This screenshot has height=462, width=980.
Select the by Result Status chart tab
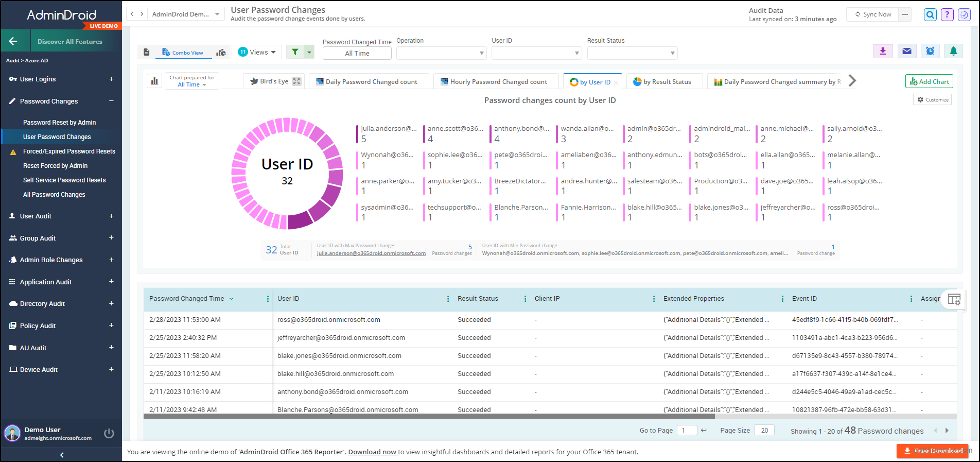coord(664,81)
